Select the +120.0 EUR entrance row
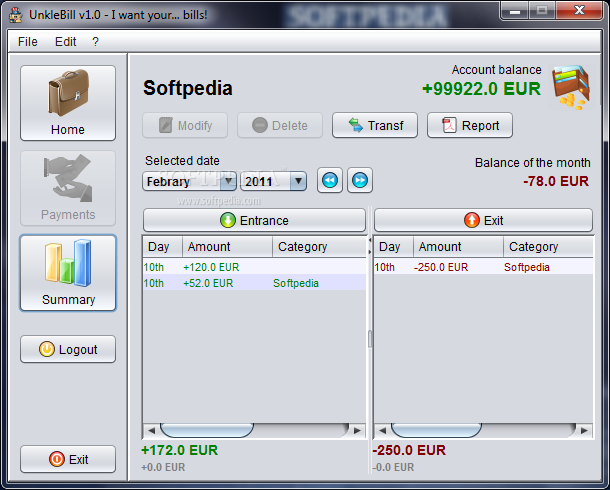The width and height of the screenshot is (610, 490). 254,267
